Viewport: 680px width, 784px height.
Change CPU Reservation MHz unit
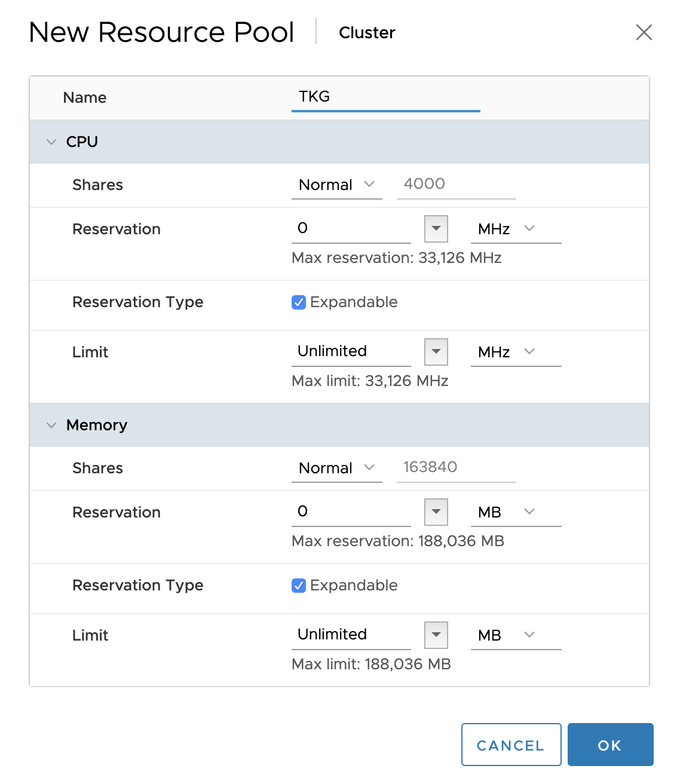[x=515, y=229]
